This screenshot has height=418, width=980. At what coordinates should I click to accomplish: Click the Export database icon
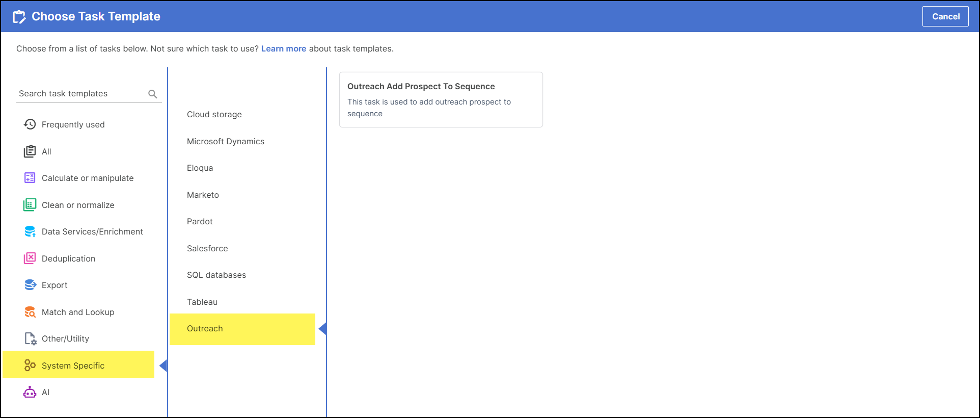pos(30,285)
